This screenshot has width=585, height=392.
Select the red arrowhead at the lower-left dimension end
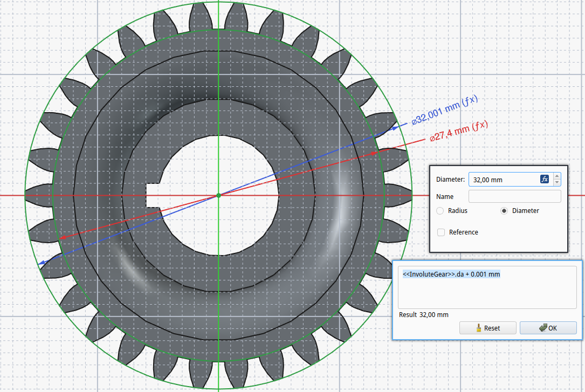64,237
